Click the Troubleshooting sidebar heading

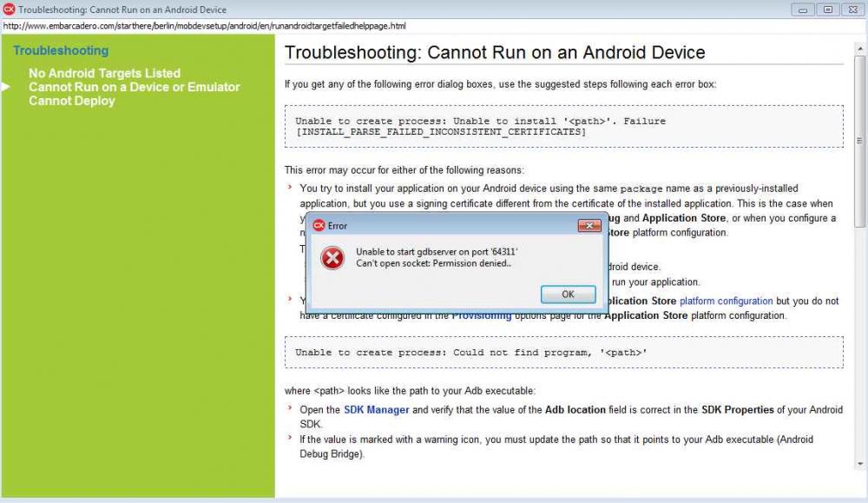tap(61, 50)
